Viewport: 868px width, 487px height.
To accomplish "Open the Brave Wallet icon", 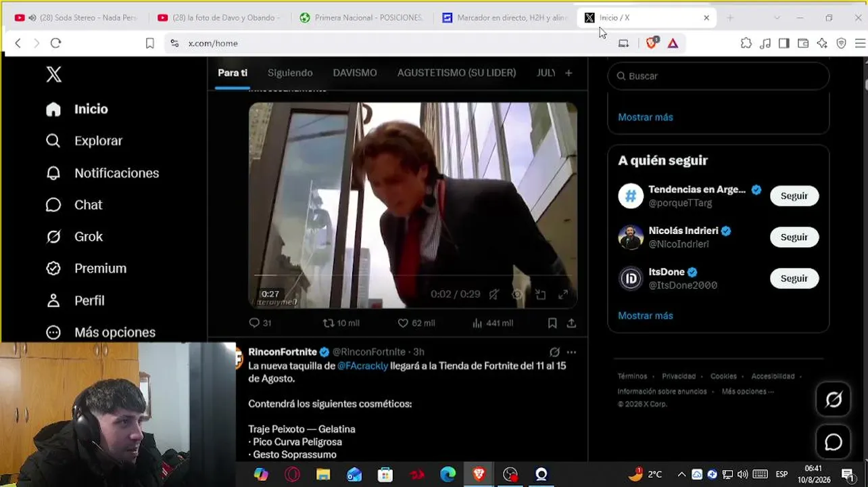I will (x=803, y=43).
